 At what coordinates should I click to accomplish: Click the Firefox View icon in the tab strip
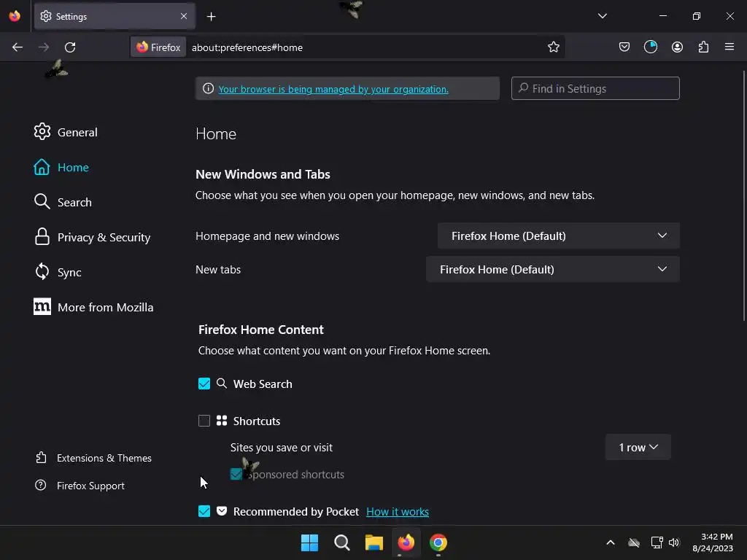tap(15, 16)
